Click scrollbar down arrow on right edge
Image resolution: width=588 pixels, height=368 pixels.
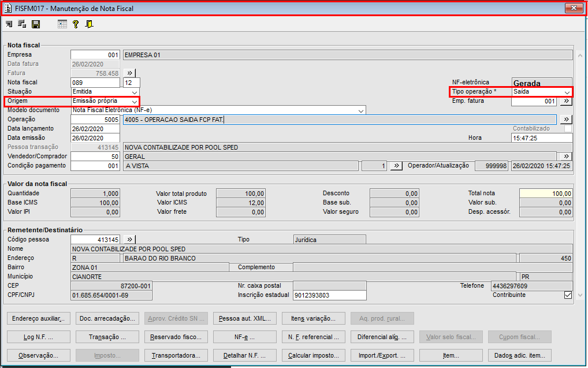click(580, 295)
